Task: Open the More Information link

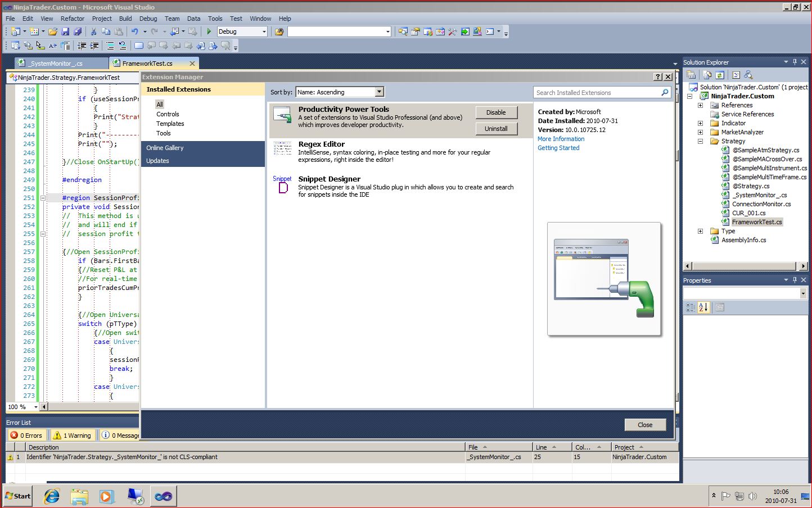Action: tap(561, 139)
